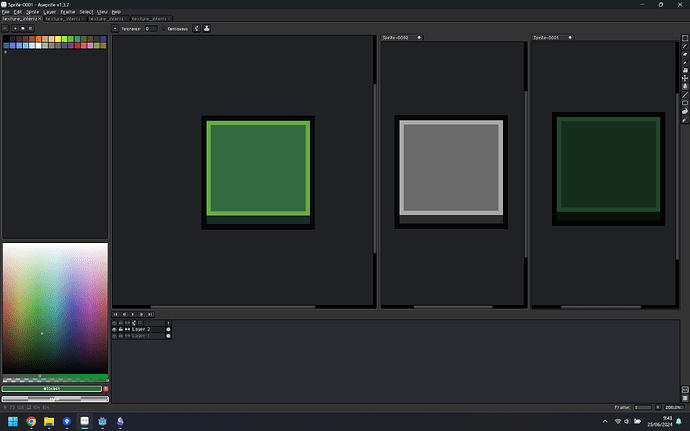Click frame 1 header in timeline

(x=168, y=323)
